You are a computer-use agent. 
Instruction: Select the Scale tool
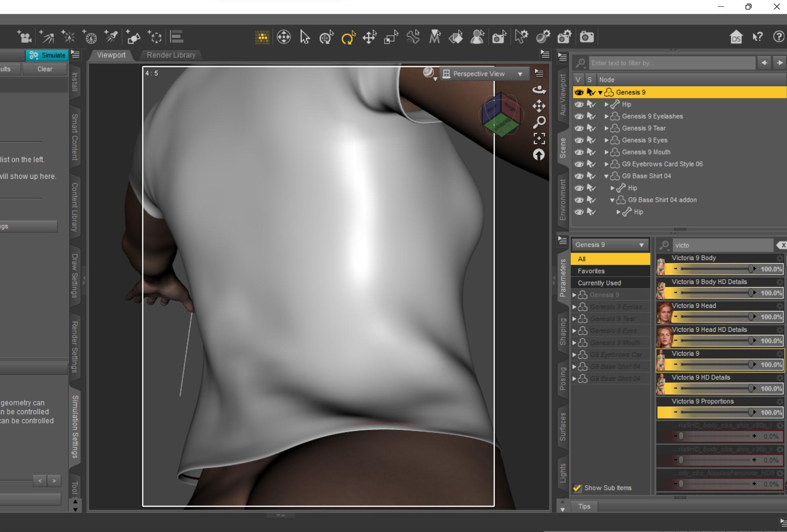[x=391, y=38]
